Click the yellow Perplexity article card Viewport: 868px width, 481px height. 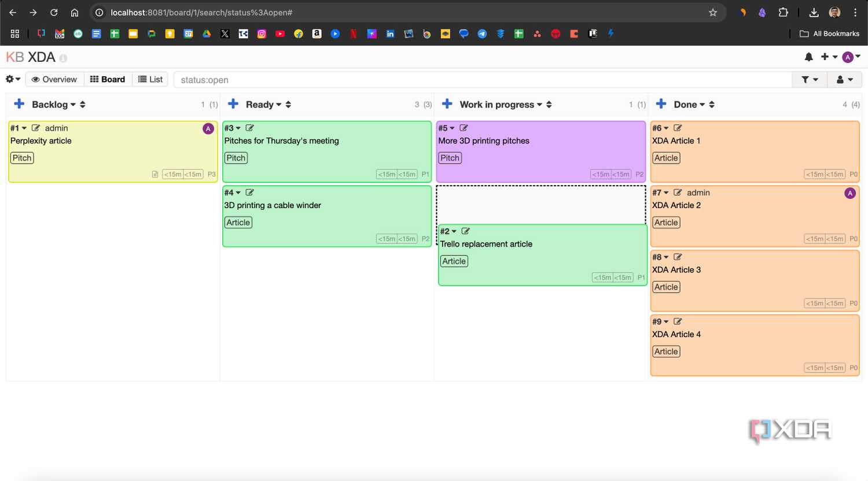pyautogui.click(x=113, y=151)
